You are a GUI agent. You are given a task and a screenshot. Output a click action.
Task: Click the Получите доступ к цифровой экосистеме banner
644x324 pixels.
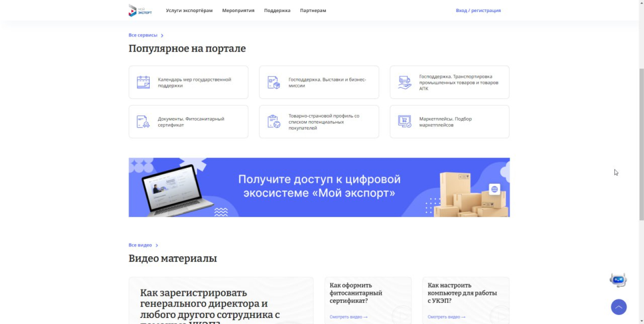coord(319,187)
